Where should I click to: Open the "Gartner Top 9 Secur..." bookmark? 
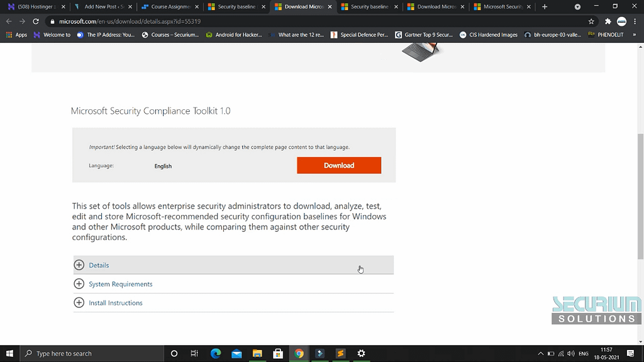click(x=424, y=35)
